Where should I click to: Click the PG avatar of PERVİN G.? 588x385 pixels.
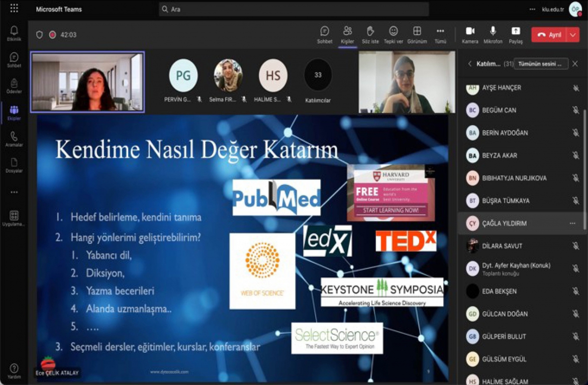pos(183,75)
